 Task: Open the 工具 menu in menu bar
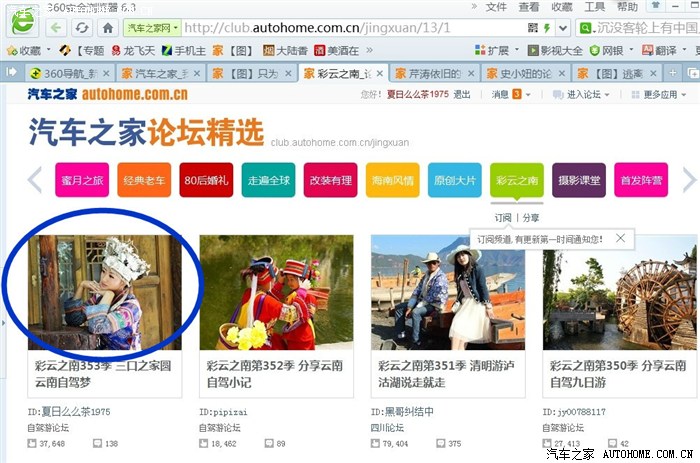[x=594, y=7]
